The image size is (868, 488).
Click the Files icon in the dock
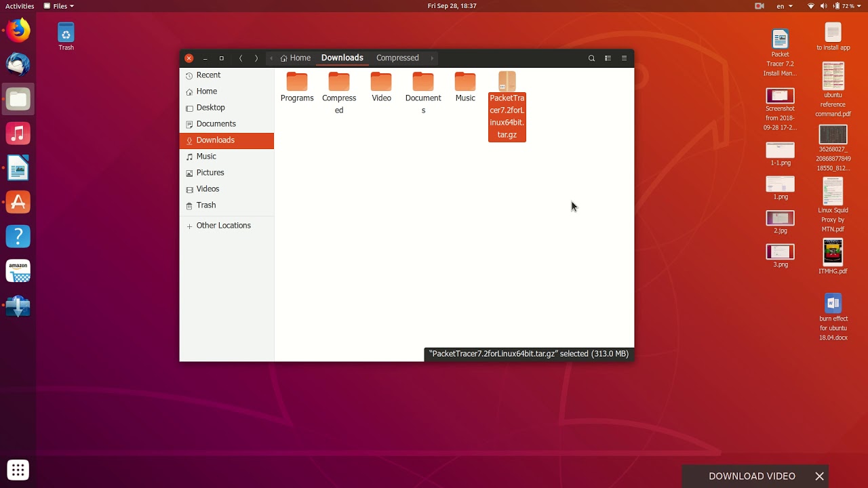18,100
